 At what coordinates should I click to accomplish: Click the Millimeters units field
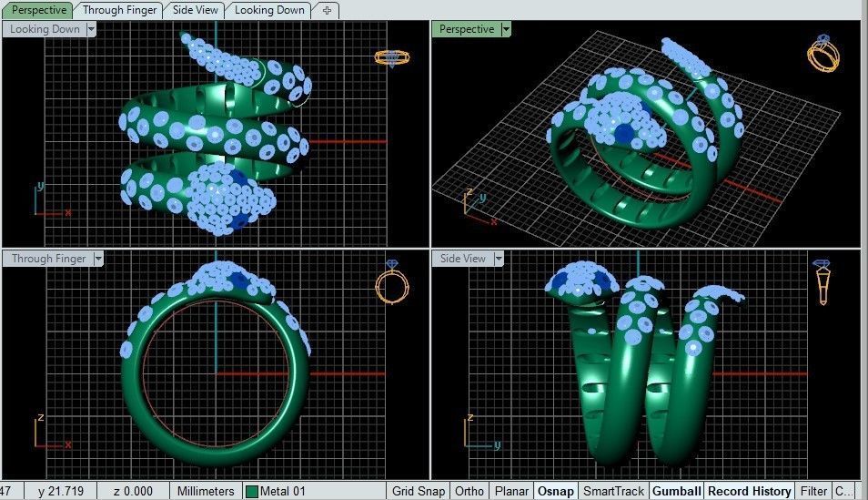point(206,491)
